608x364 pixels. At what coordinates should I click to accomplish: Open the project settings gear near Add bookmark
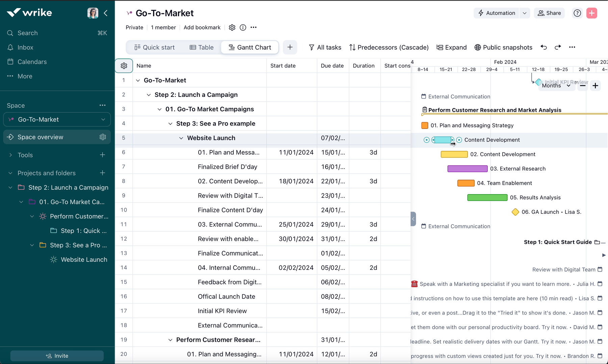tap(232, 27)
